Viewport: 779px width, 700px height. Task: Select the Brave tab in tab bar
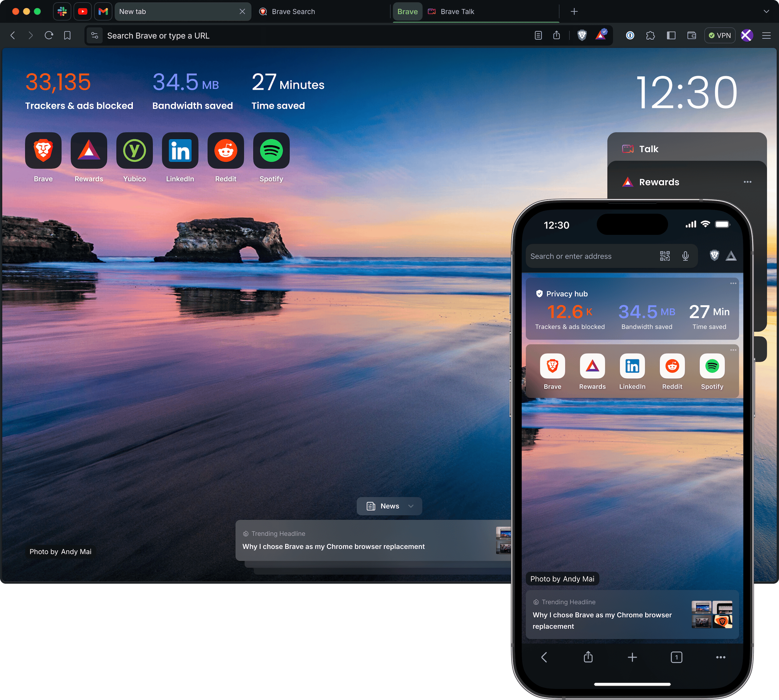[406, 11]
